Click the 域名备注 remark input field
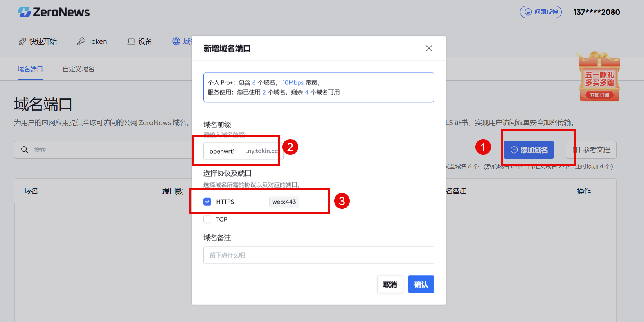Image resolution: width=644 pixels, height=322 pixels. point(318,255)
